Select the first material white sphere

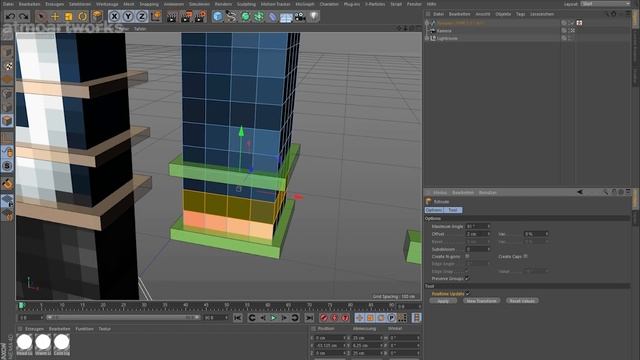tap(24, 342)
